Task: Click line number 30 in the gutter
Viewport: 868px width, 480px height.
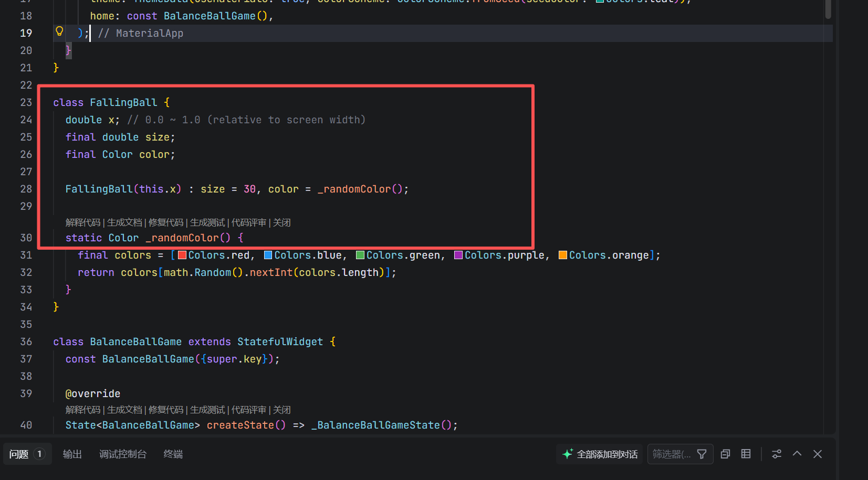Action: coord(26,238)
